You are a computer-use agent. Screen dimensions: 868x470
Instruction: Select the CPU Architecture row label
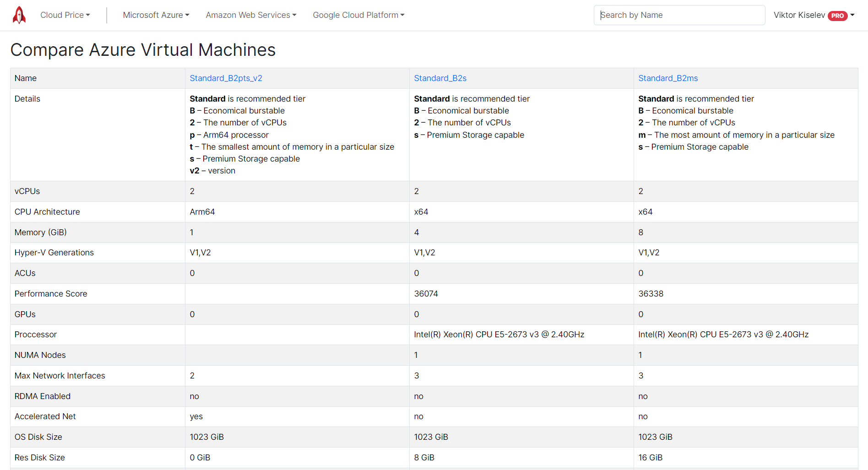(x=47, y=212)
